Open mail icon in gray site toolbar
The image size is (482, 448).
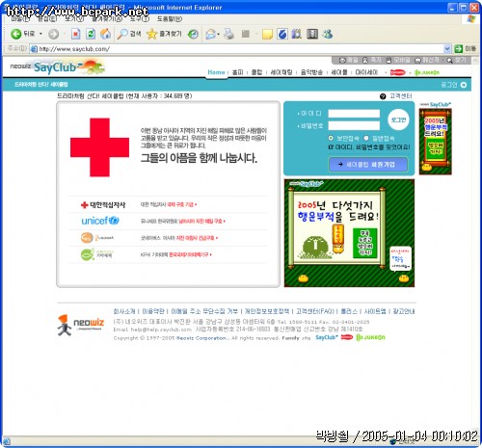click(x=342, y=60)
